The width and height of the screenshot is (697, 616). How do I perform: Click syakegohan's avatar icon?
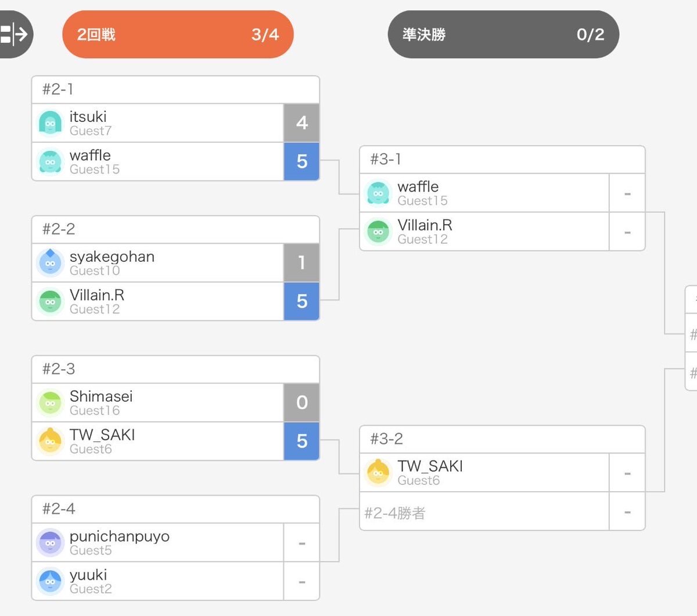tap(50, 263)
